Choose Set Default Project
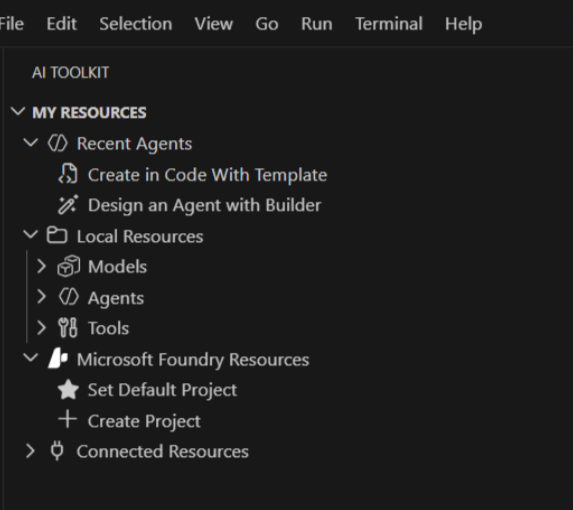 [163, 390]
